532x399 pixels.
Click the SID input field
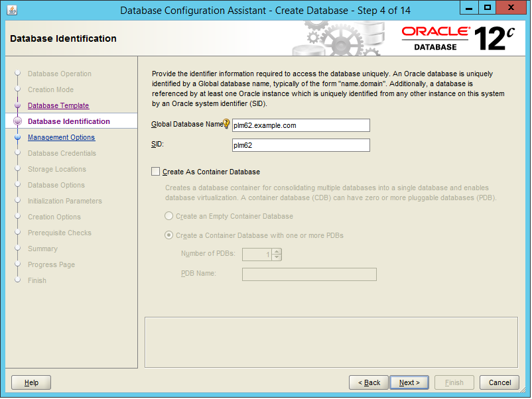pyautogui.click(x=301, y=145)
